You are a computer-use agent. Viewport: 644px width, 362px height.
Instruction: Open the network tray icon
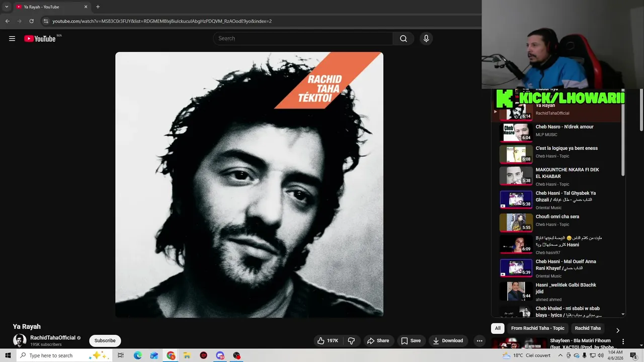pyautogui.click(x=592, y=355)
